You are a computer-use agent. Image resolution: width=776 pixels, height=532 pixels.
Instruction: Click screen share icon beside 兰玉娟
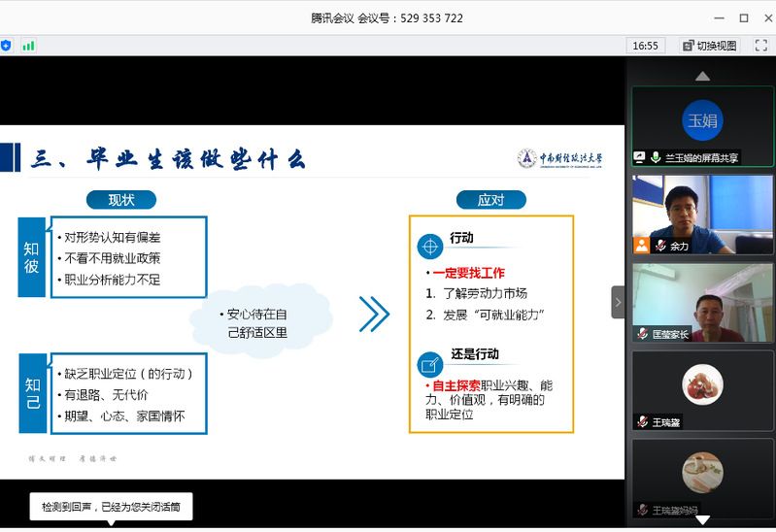[640, 156]
